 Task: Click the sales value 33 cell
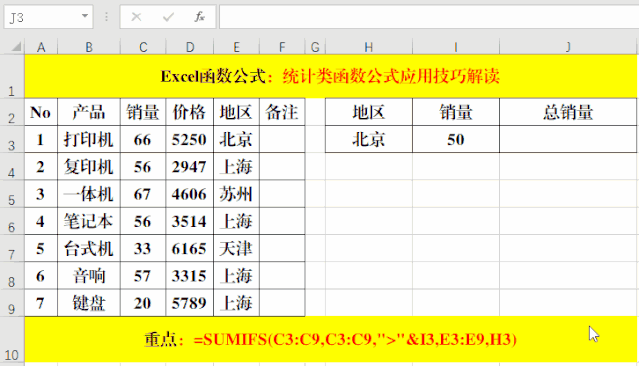[143, 249]
